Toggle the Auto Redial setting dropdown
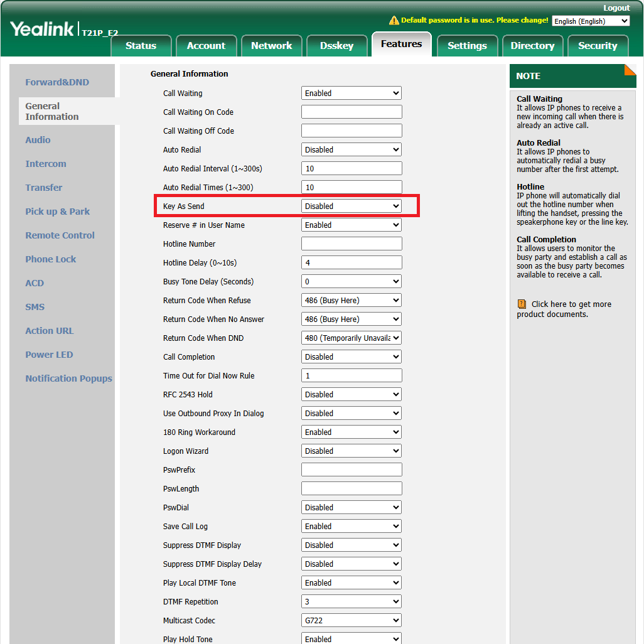 (x=351, y=150)
